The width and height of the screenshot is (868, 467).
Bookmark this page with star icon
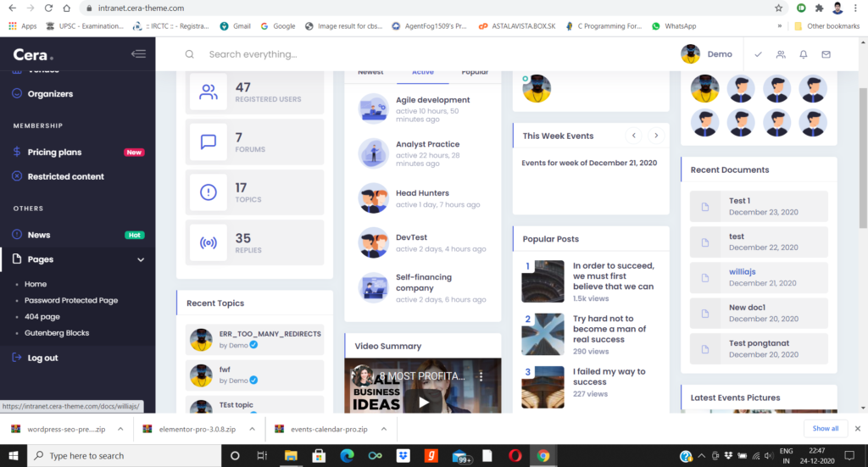[779, 8]
